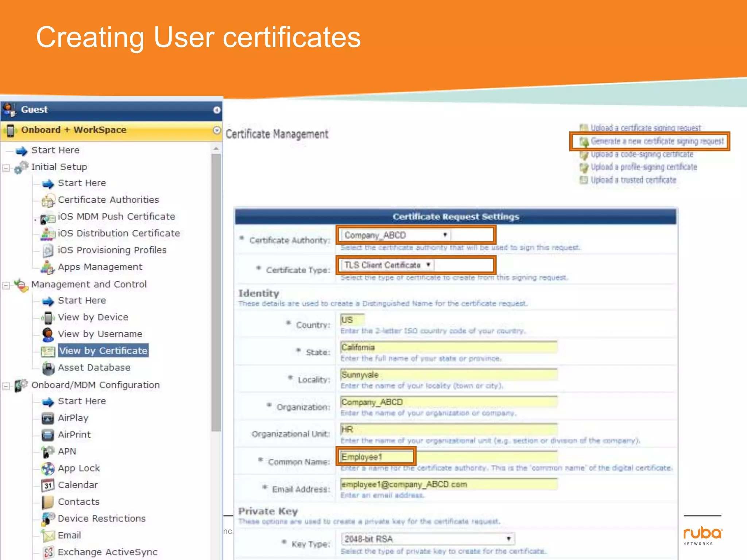Click the Common Name input field
Viewport: 747px width, 560px height.
(x=449, y=456)
